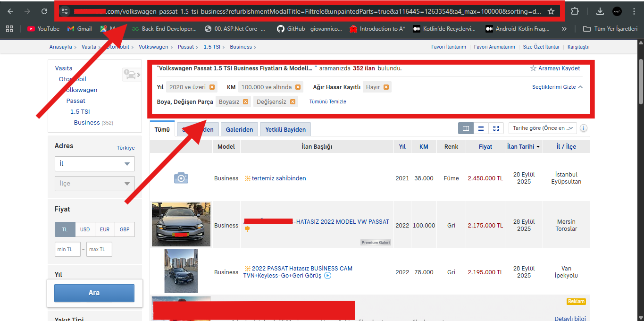The height and width of the screenshot is (321, 644).
Task: Switch to the table list view icon
Action: pos(481,128)
